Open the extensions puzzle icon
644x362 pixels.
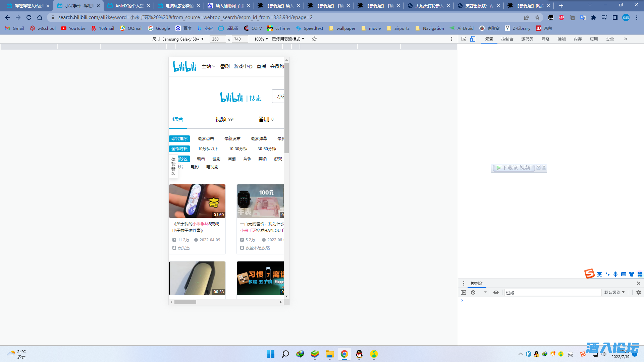(594, 17)
